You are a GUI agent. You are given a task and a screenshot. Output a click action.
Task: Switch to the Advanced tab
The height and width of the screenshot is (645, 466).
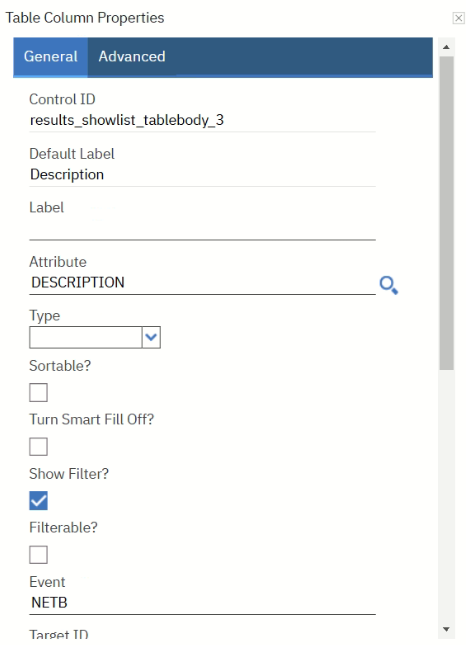pyautogui.click(x=132, y=57)
